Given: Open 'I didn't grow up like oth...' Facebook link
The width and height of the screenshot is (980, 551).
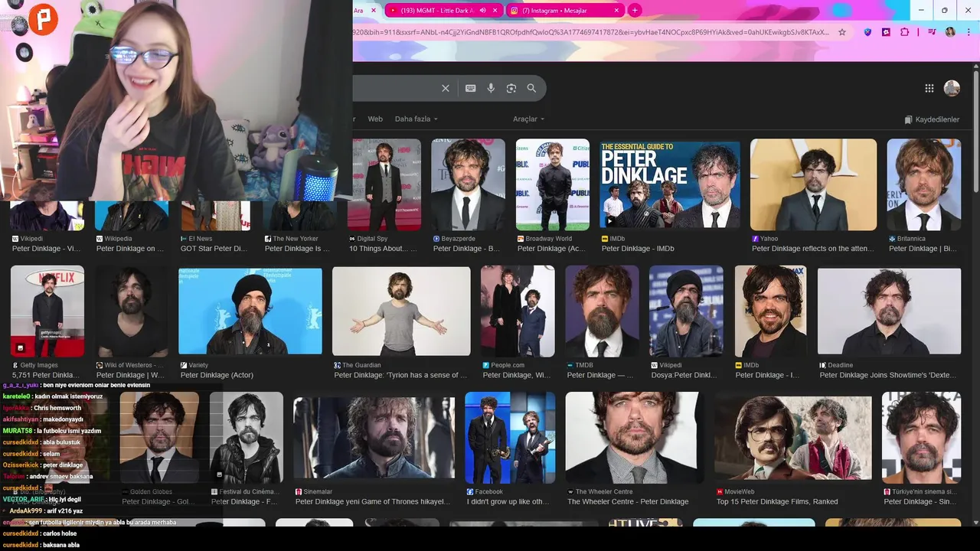Looking at the screenshot, I should (x=508, y=501).
